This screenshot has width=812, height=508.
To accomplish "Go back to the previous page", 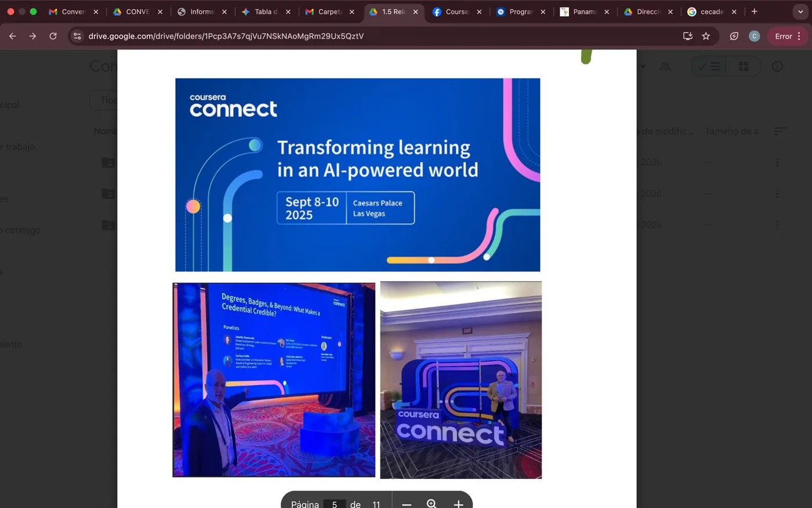I will (13, 36).
